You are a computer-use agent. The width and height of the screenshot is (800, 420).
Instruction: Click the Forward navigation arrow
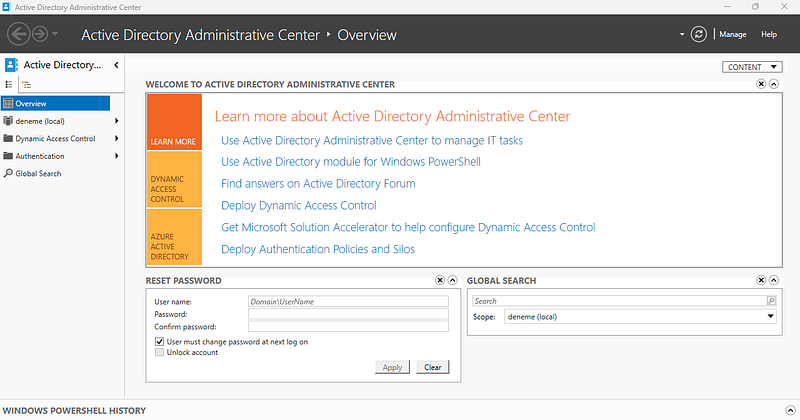tap(40, 34)
